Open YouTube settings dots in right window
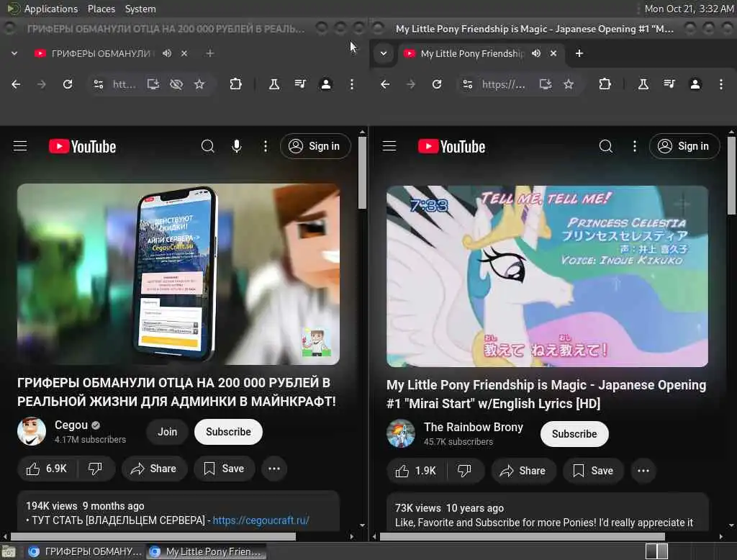The height and width of the screenshot is (560, 737). click(635, 146)
